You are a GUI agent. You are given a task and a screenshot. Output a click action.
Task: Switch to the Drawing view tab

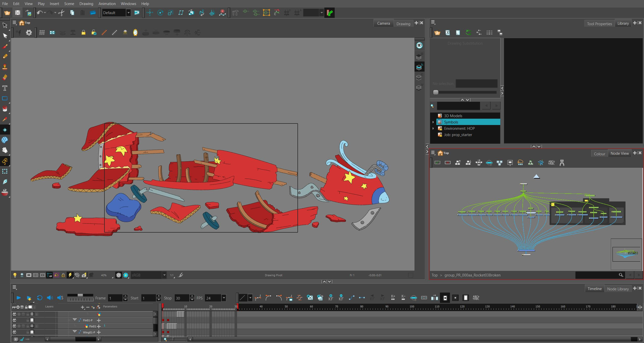403,24
